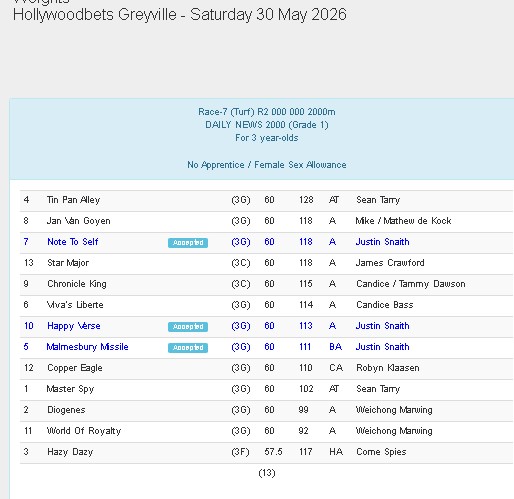Select Justin Snaith in Happy Verse row
514x499 pixels.
point(382,326)
